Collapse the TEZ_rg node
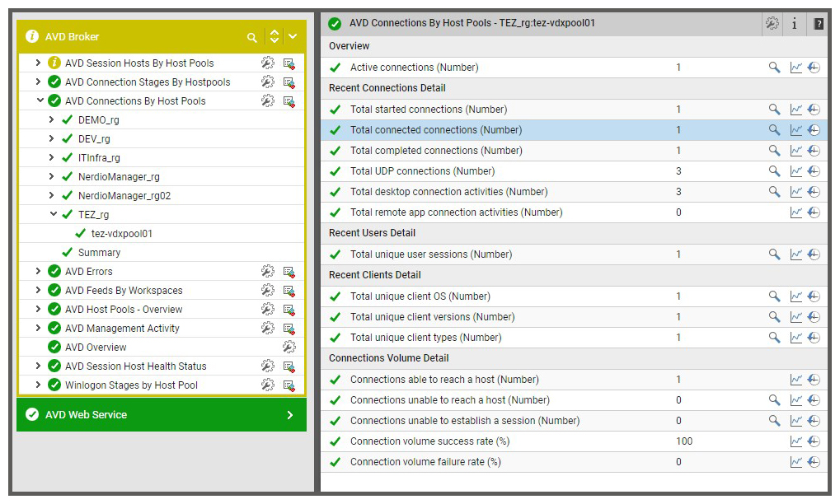 click(x=53, y=214)
